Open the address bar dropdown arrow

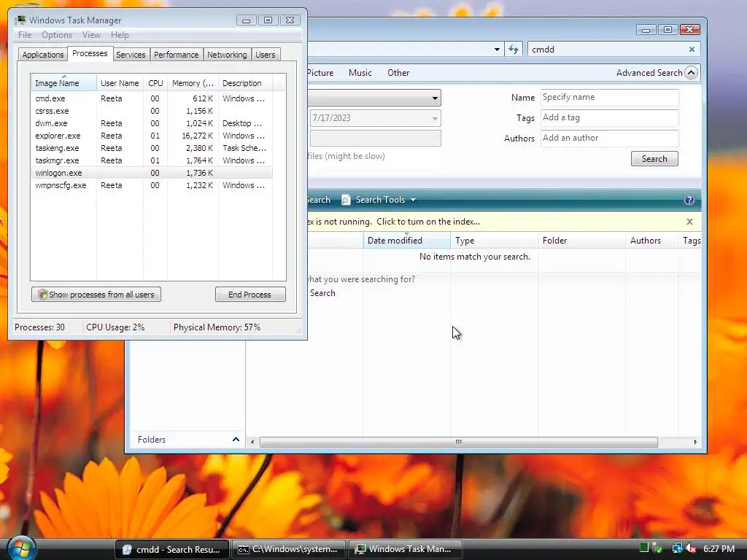coord(497,50)
